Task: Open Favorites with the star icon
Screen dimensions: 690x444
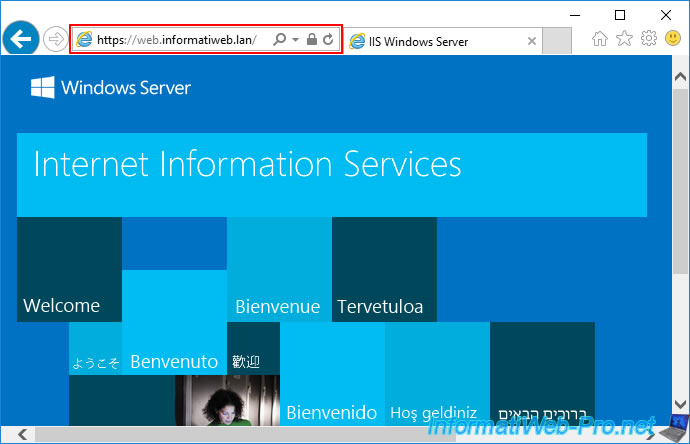Action: point(624,39)
